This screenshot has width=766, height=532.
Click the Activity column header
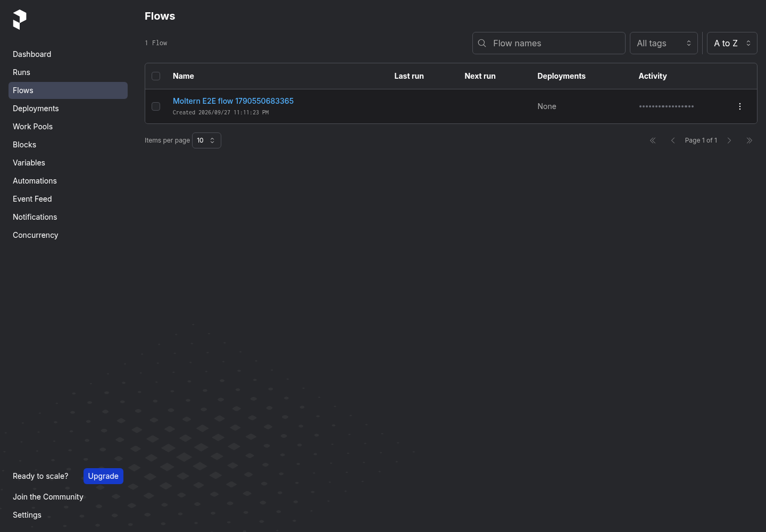coord(653,76)
